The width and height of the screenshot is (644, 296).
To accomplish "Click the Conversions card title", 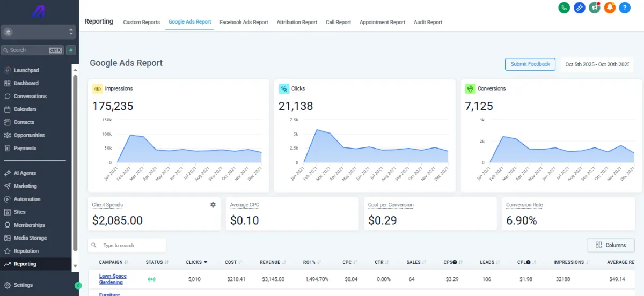I will [492, 89].
